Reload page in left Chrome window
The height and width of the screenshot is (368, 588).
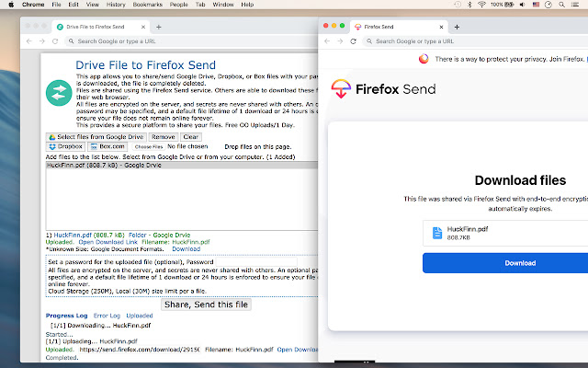(55, 41)
